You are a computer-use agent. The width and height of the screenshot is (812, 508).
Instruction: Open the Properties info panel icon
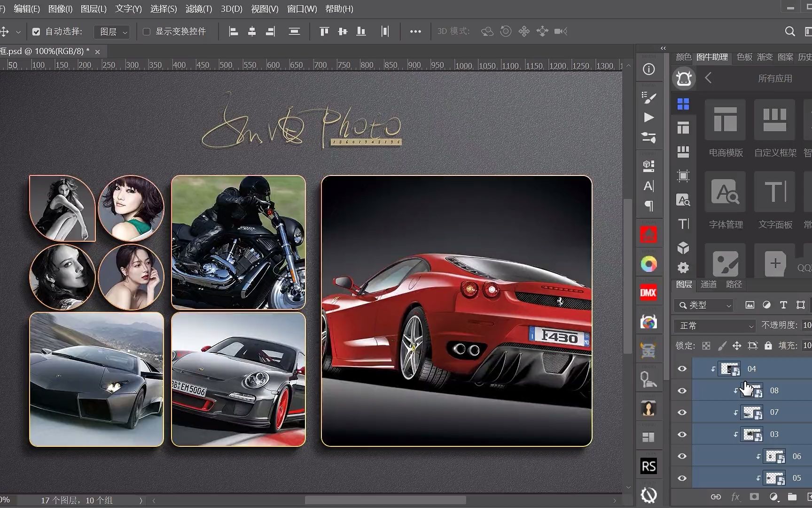click(x=648, y=70)
